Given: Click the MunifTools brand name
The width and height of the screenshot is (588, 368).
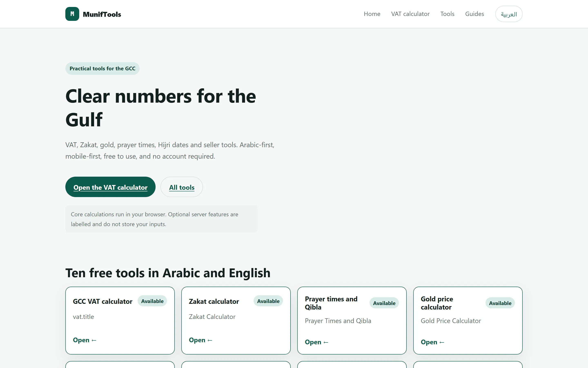Looking at the screenshot, I should click(x=102, y=14).
